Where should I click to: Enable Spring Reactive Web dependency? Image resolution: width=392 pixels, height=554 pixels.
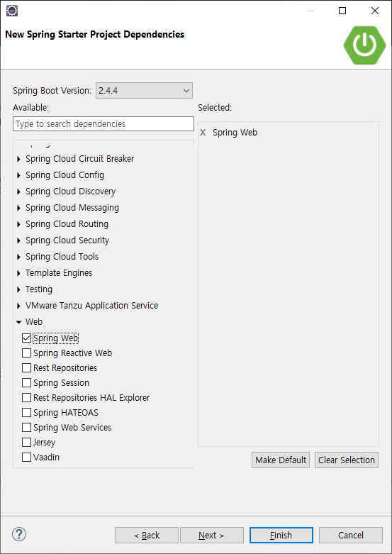26,353
